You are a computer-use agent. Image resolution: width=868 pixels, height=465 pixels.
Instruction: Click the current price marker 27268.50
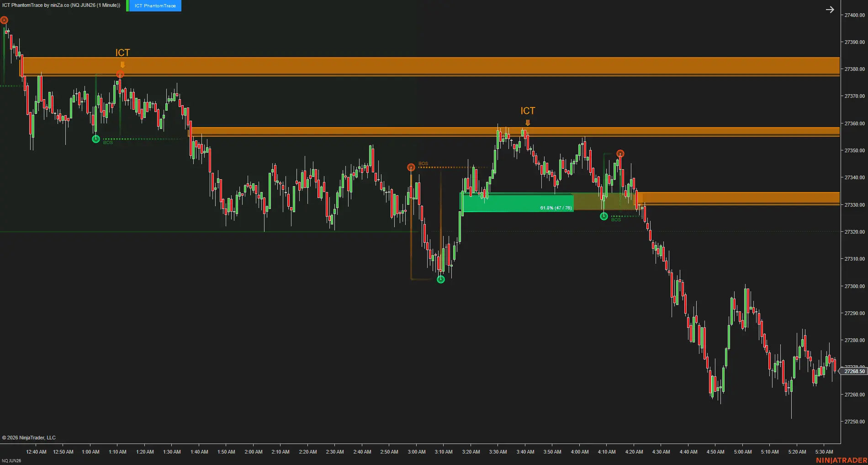pos(854,371)
